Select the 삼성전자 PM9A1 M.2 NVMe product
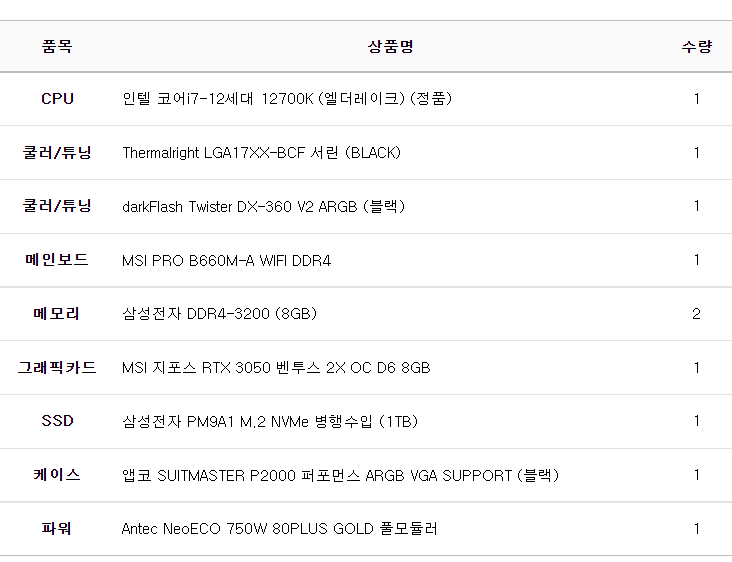The height and width of the screenshot is (562, 732). coord(270,421)
